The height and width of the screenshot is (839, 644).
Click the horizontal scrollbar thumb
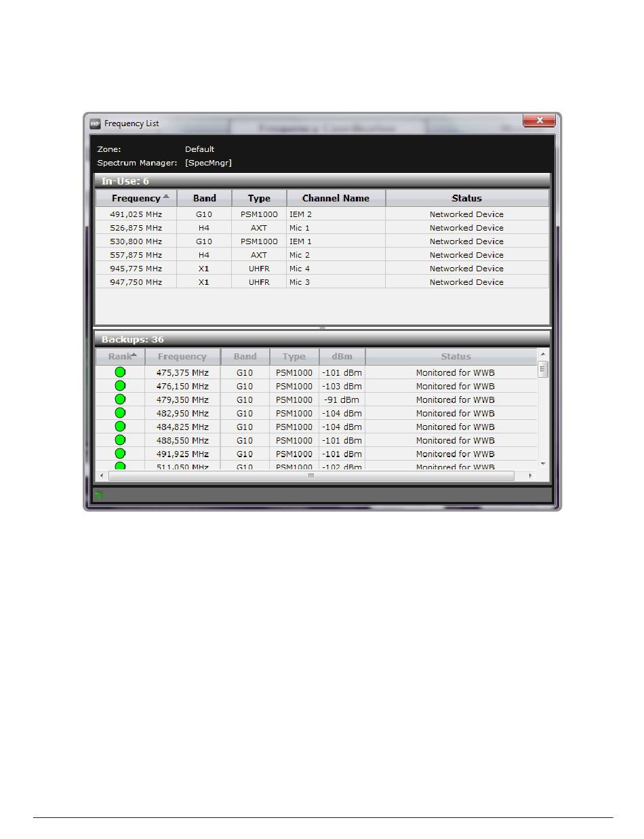(312, 475)
